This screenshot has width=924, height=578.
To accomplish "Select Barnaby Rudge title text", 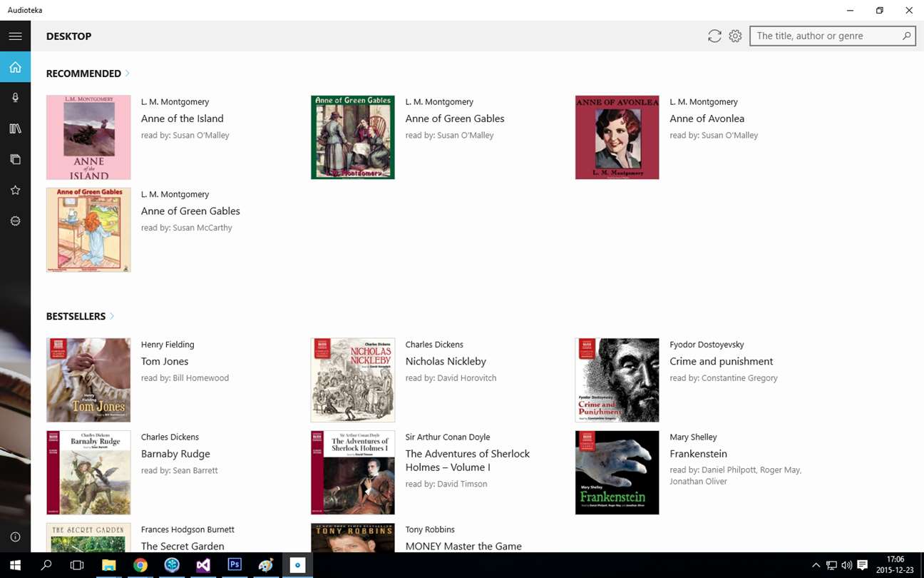I will 175,454.
